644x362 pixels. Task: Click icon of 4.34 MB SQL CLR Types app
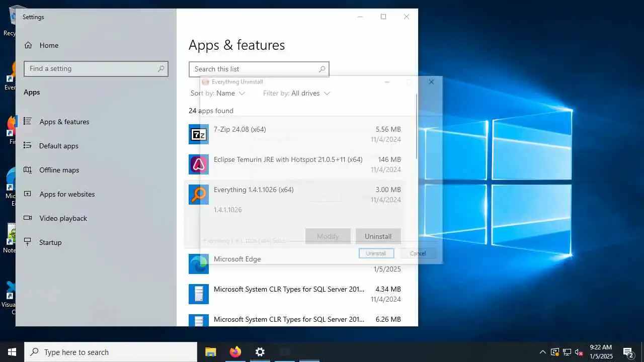click(x=199, y=294)
